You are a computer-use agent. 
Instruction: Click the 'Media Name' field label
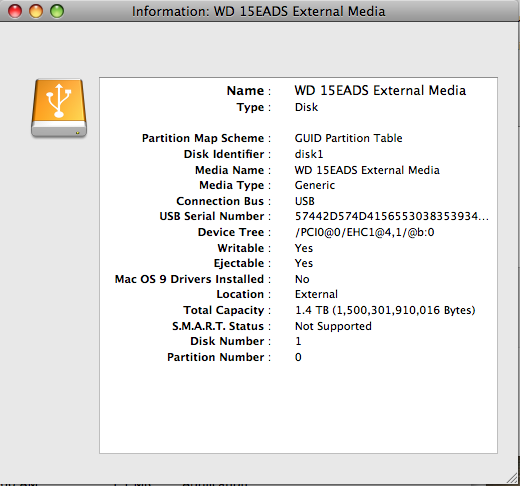click(229, 170)
